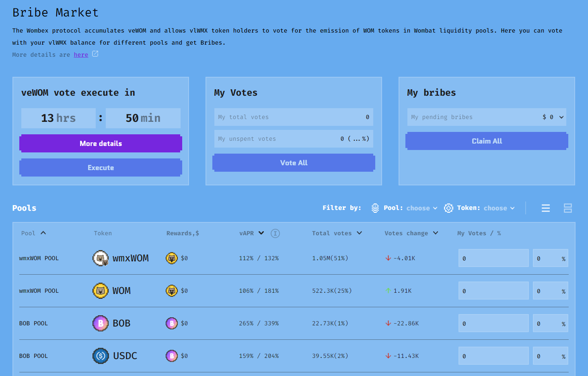The image size is (588, 376).
Task: Switch to card view layout icon
Action: point(568,208)
